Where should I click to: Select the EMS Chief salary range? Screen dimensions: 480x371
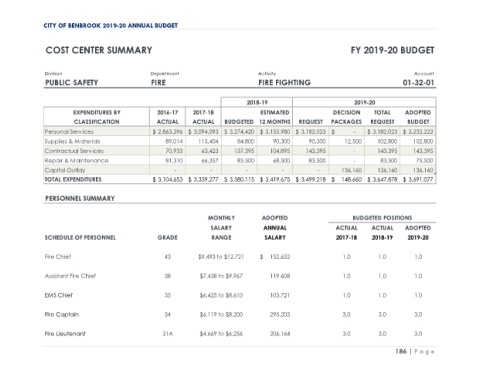coord(221,295)
